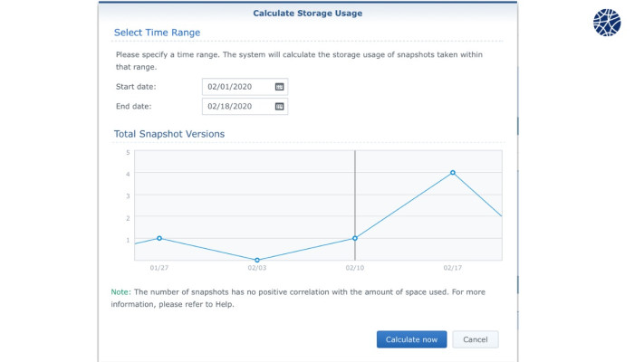Click the End date field showing 02/18/2020
Image resolution: width=644 pixels, height=362 pixels.
(x=245, y=106)
